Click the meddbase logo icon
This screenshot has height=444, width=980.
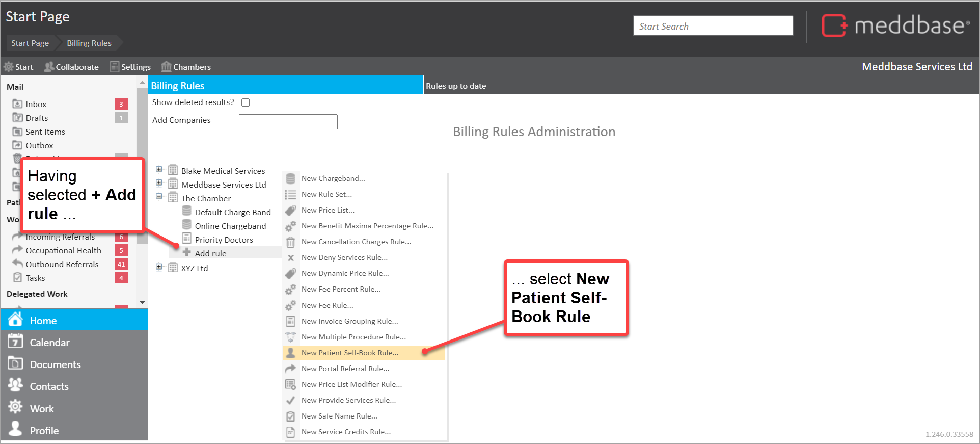coord(834,25)
